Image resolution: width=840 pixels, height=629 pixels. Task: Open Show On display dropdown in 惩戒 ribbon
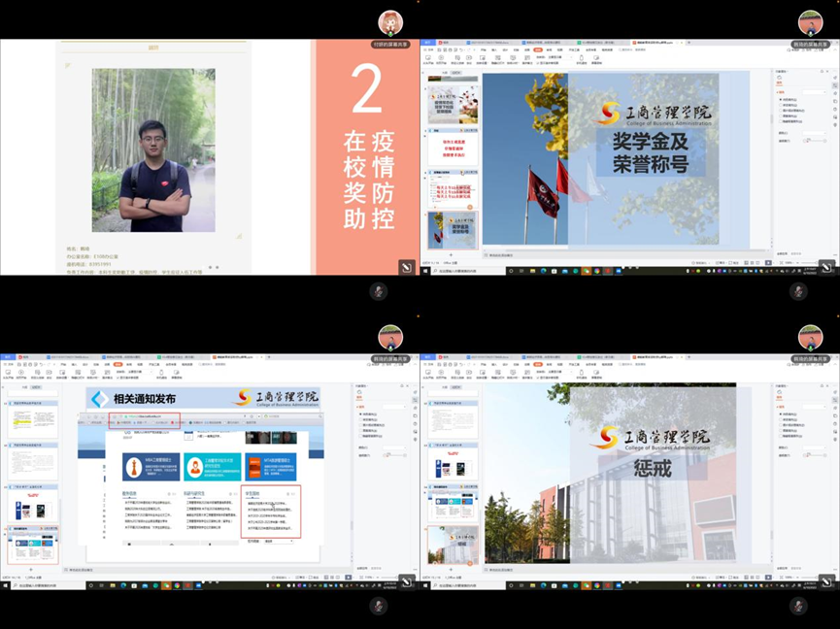coord(559,372)
